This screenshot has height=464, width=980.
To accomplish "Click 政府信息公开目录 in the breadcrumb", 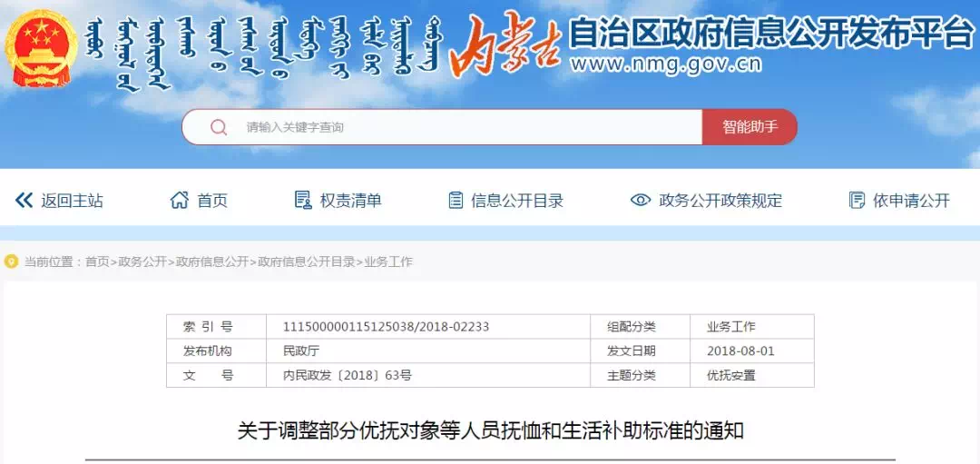I will tap(307, 262).
